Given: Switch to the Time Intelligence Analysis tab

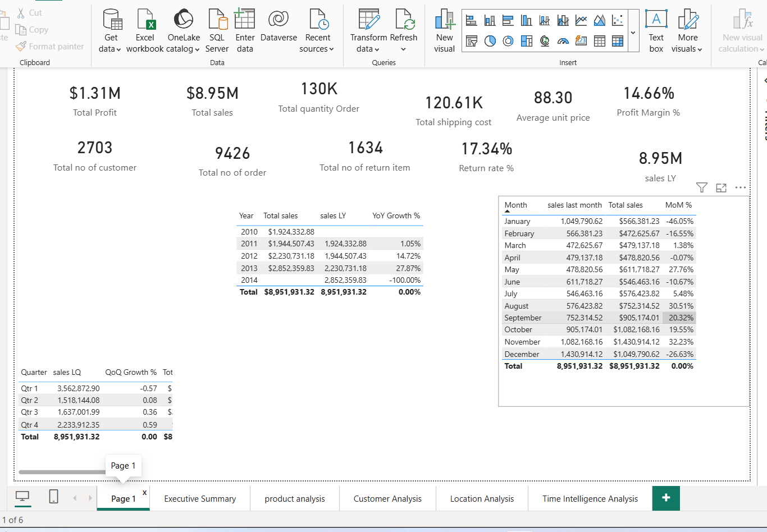Looking at the screenshot, I should (x=590, y=498).
